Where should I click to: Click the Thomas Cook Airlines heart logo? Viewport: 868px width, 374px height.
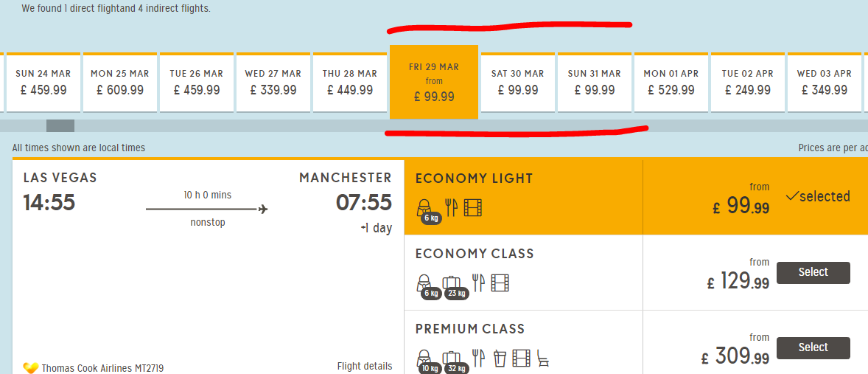tap(31, 367)
